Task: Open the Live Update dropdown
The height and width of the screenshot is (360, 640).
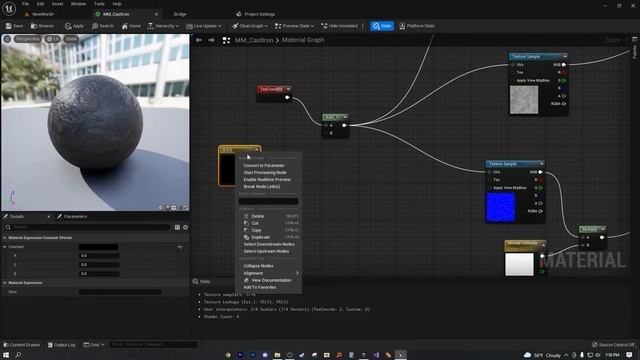Action: point(204,26)
